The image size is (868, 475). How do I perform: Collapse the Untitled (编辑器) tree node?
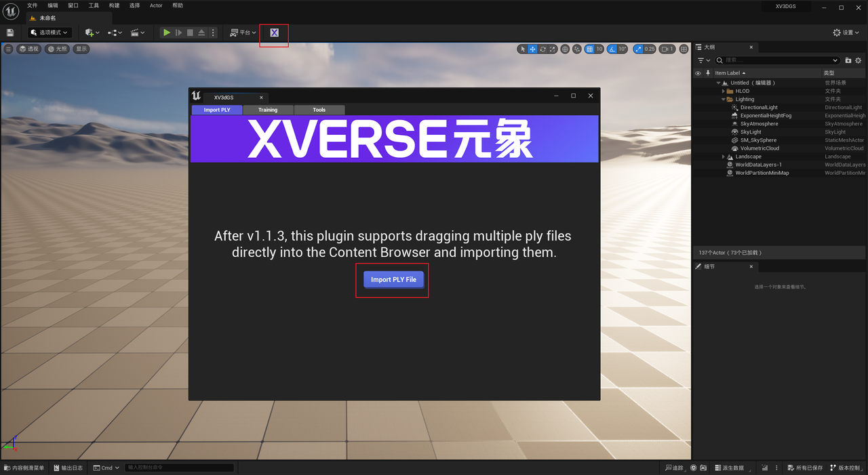click(x=718, y=83)
